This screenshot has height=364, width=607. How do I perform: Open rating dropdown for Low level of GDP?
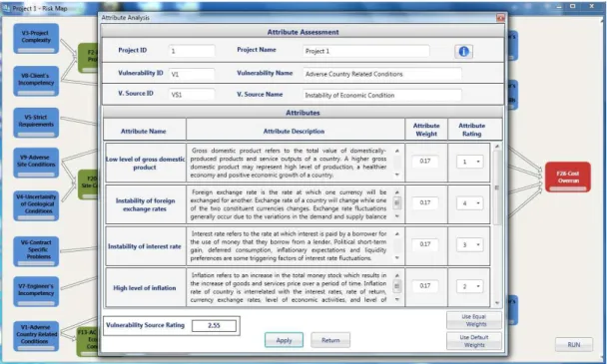pos(469,162)
